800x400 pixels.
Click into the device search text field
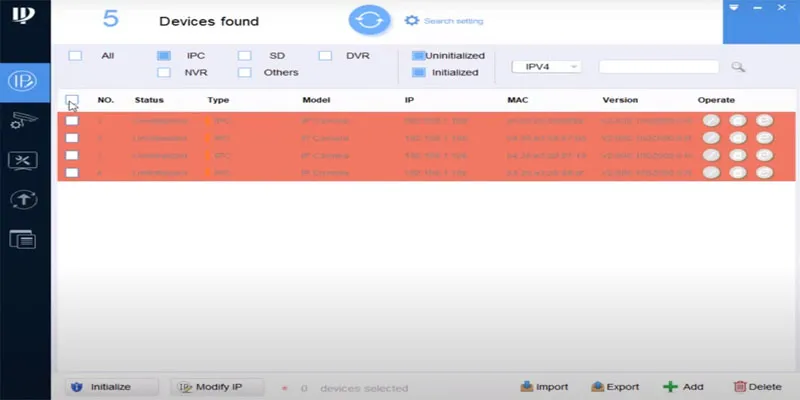click(658, 67)
